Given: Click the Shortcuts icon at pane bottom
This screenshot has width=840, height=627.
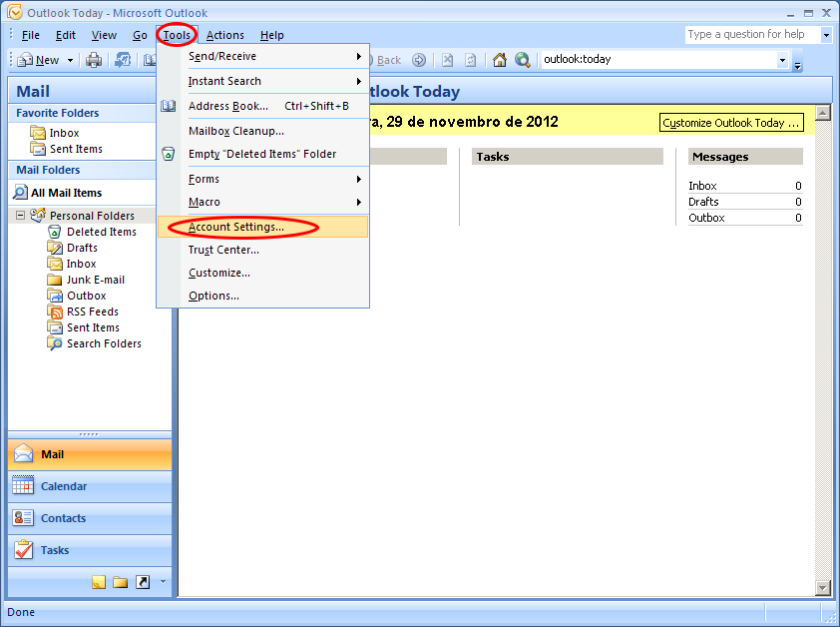Looking at the screenshot, I should point(143,582).
